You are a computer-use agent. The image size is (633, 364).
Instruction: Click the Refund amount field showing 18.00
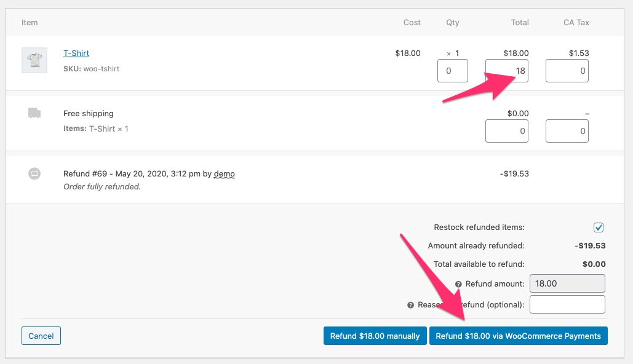[567, 283]
